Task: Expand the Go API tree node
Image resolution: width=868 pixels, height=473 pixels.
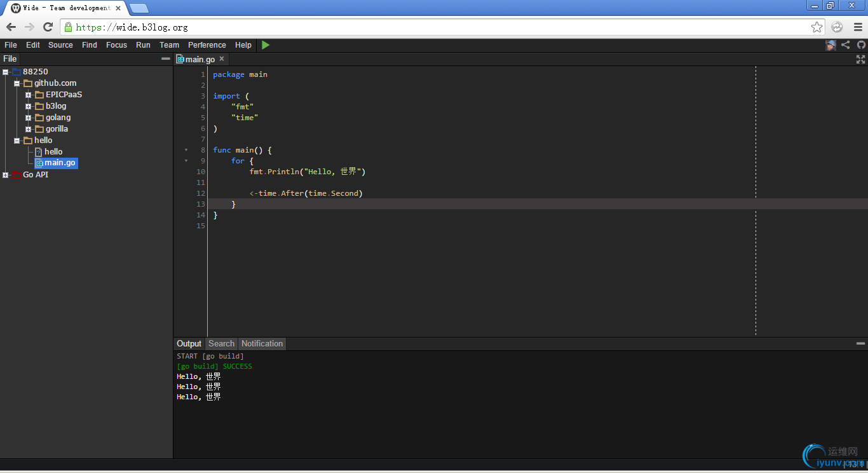Action: [x=6, y=175]
